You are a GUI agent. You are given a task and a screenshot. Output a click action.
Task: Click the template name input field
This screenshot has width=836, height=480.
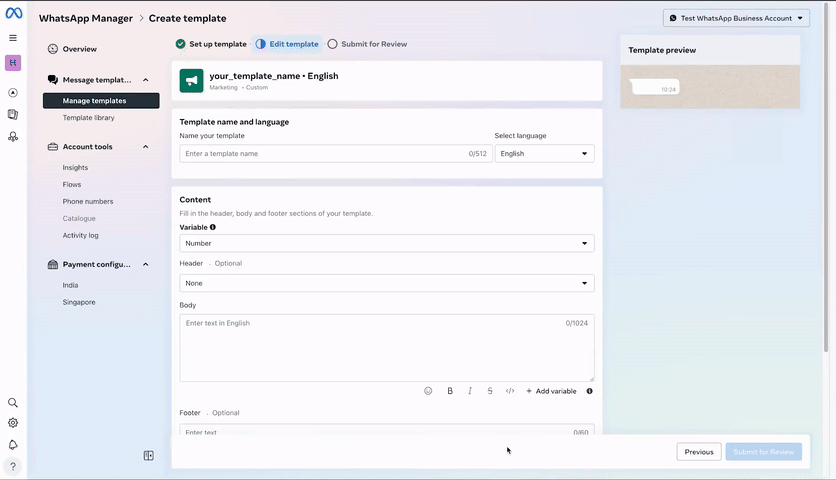pyautogui.click(x=335, y=154)
